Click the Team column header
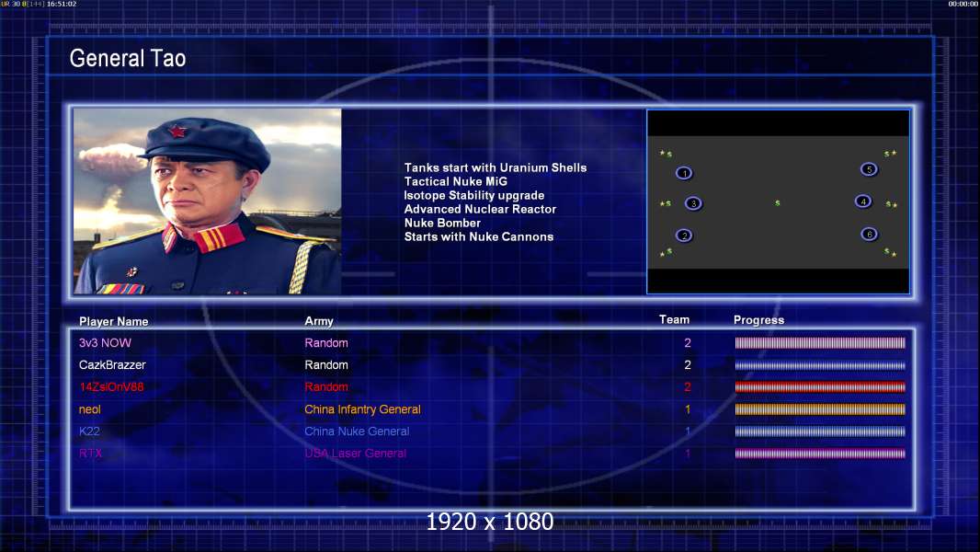This screenshot has height=552, width=980. coord(675,319)
